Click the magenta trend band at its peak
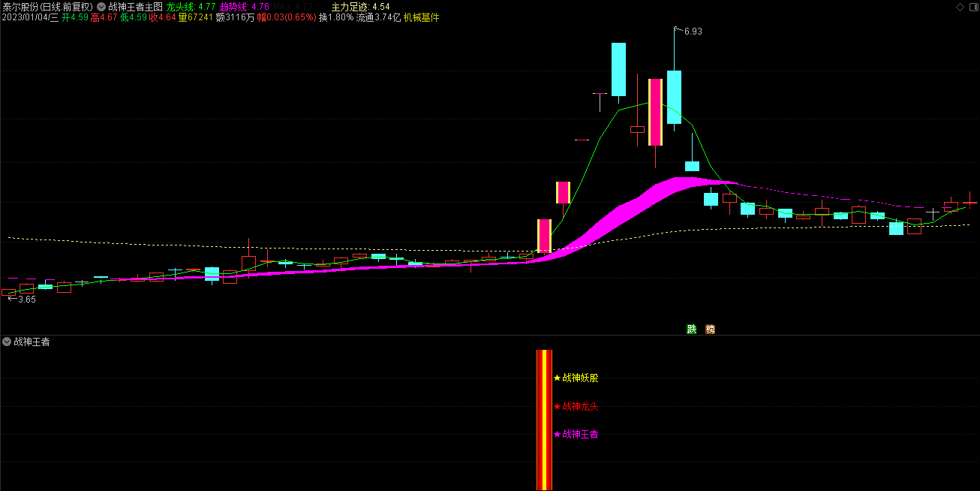Viewport: 980px width, 491px height. pyautogui.click(x=683, y=182)
